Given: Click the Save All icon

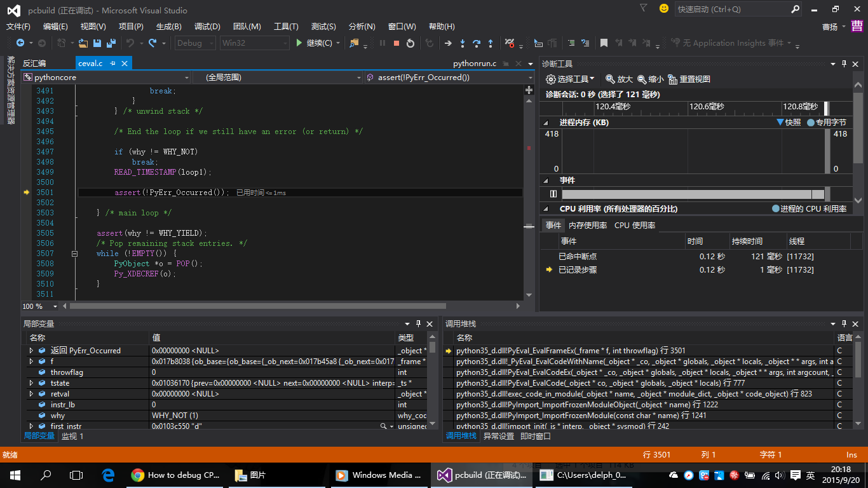Looking at the screenshot, I should (111, 43).
